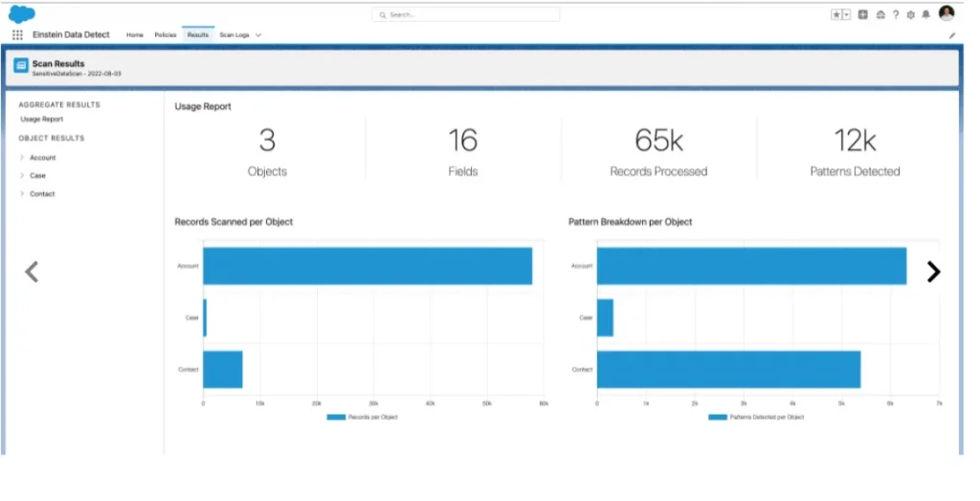The height and width of the screenshot is (501, 980).
Task: Open global actions plus icon
Action: [863, 14]
